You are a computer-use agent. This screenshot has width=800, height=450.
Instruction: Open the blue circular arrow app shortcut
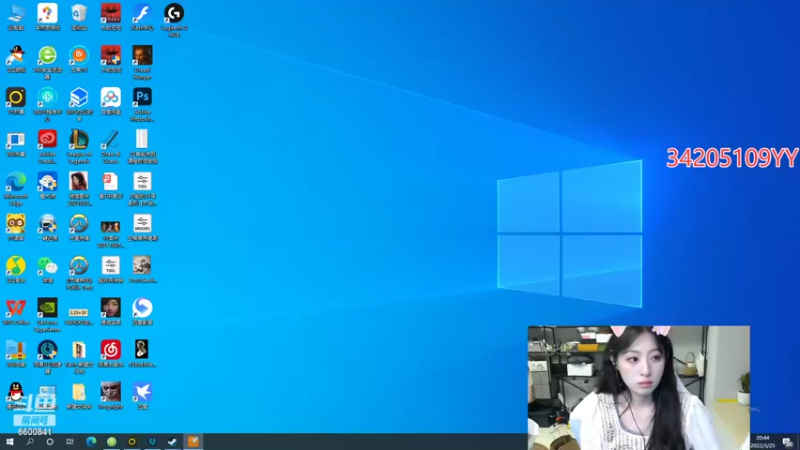coord(142,311)
